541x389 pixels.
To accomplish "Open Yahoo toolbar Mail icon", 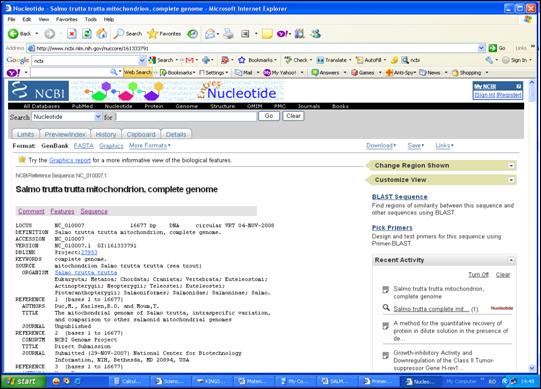I will point(238,72).
